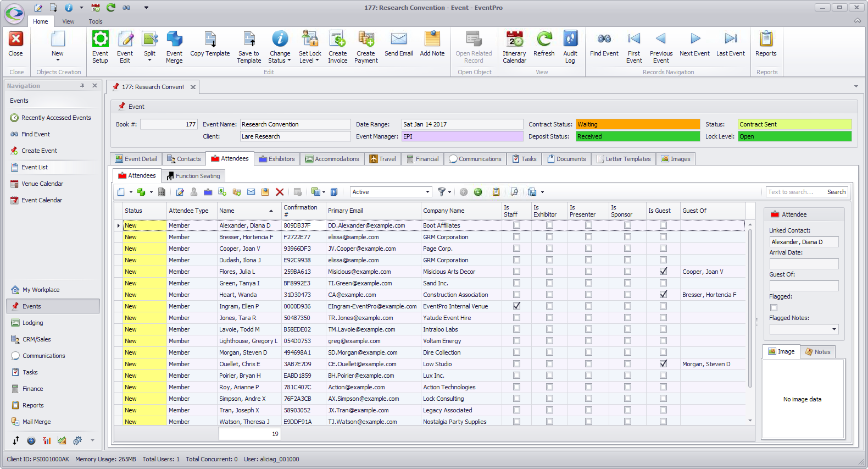The height and width of the screenshot is (469, 868).
Task: Click the red X delete attendee icon
Action: pyautogui.click(x=280, y=192)
